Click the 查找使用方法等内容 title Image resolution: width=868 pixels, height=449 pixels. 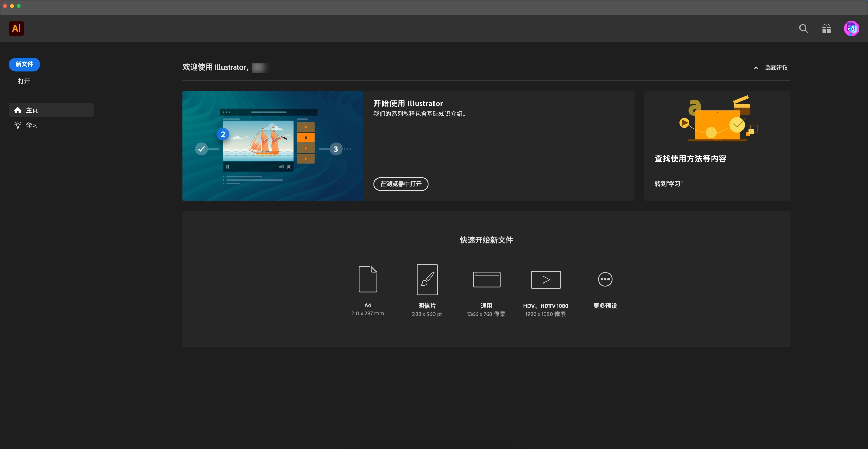point(690,159)
